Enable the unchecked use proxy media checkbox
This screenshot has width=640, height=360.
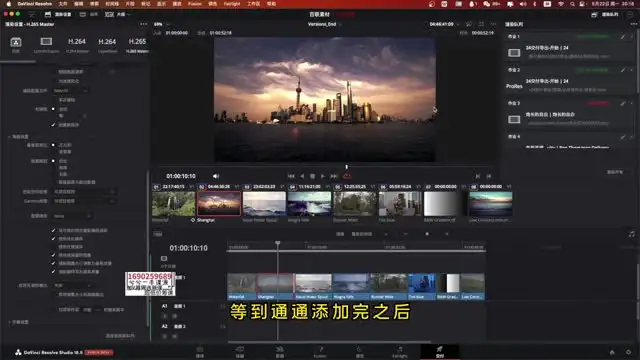point(53,247)
